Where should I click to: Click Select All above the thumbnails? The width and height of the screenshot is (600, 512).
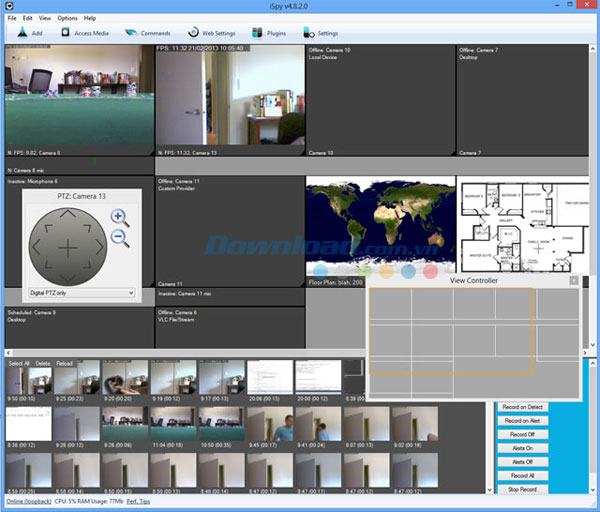click(19, 363)
